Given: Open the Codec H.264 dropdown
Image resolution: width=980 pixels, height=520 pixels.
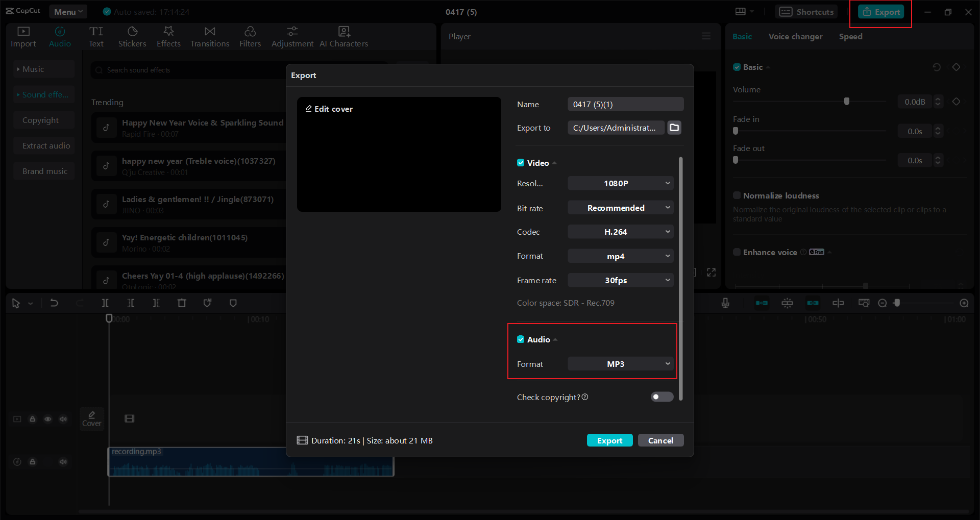Looking at the screenshot, I should (621, 232).
